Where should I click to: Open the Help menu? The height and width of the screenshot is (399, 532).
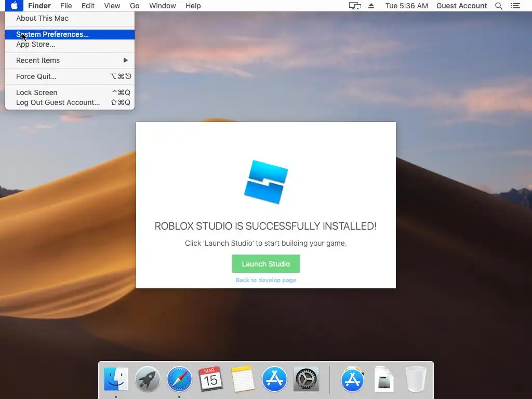pos(193,6)
